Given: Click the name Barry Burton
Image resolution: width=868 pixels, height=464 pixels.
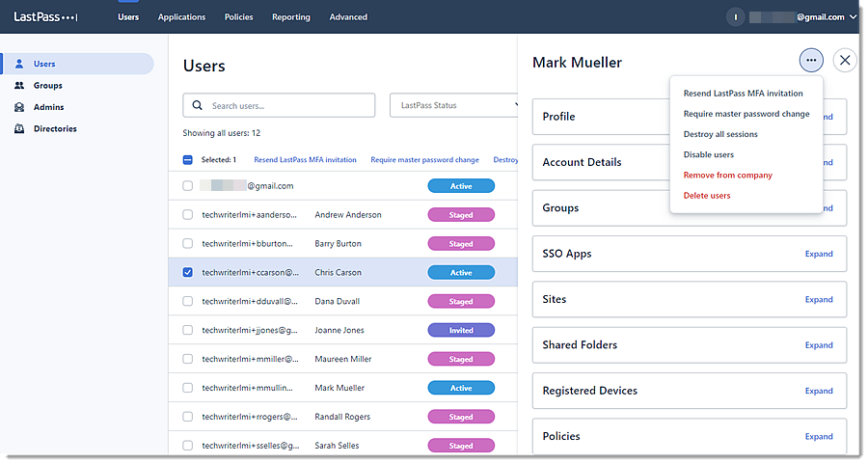Looking at the screenshot, I should pos(338,244).
